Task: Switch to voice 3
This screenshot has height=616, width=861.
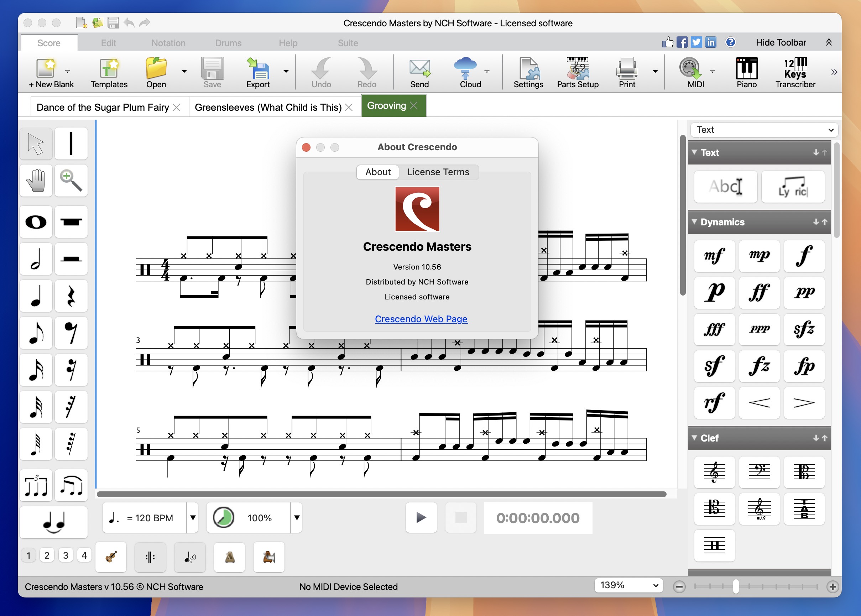Action: [x=66, y=555]
